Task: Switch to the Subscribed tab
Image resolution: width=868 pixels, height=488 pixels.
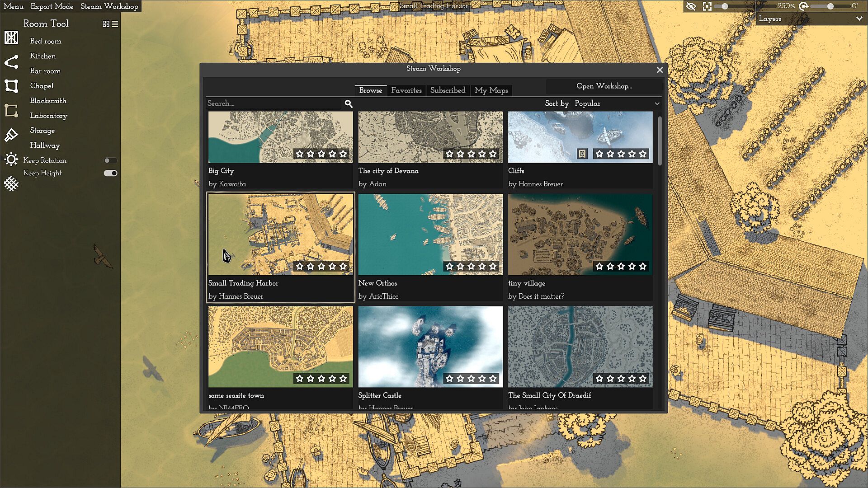Action: tap(448, 90)
